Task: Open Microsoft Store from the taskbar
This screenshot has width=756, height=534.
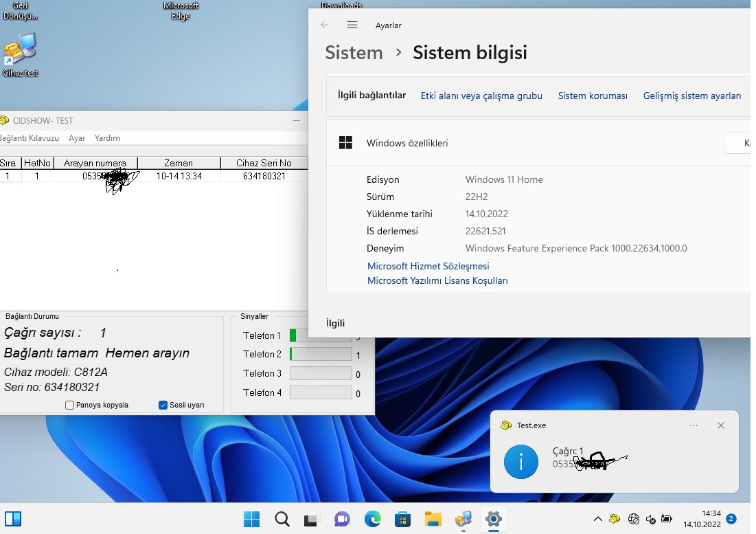Action: tap(402, 519)
